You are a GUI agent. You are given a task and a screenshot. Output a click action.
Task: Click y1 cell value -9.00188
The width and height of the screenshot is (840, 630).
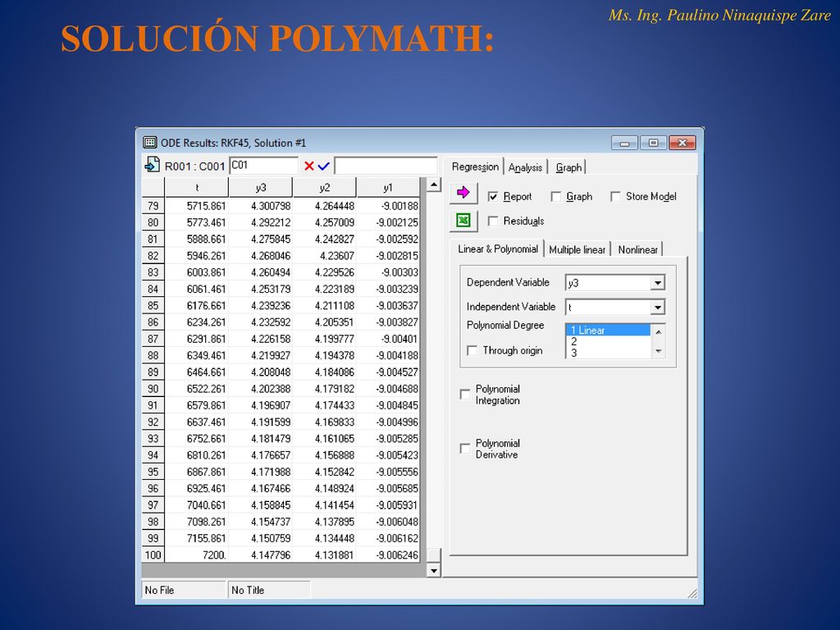tap(388, 206)
